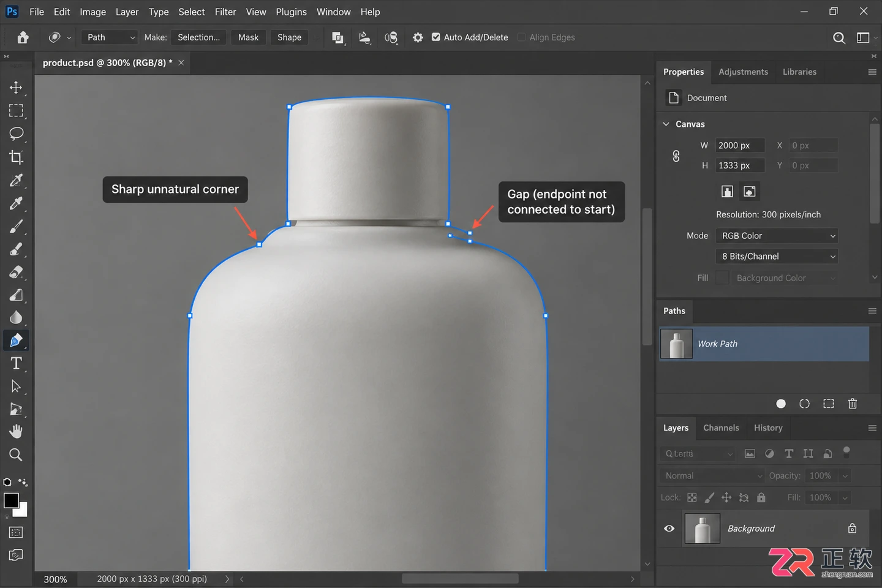Open the Path mode dropdown
882x588 pixels.
coord(110,37)
